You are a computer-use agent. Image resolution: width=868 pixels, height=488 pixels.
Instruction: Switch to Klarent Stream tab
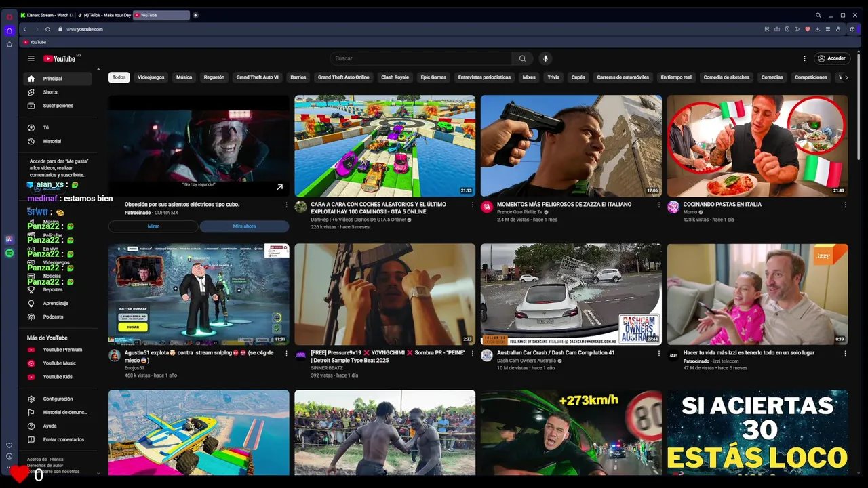[46, 15]
